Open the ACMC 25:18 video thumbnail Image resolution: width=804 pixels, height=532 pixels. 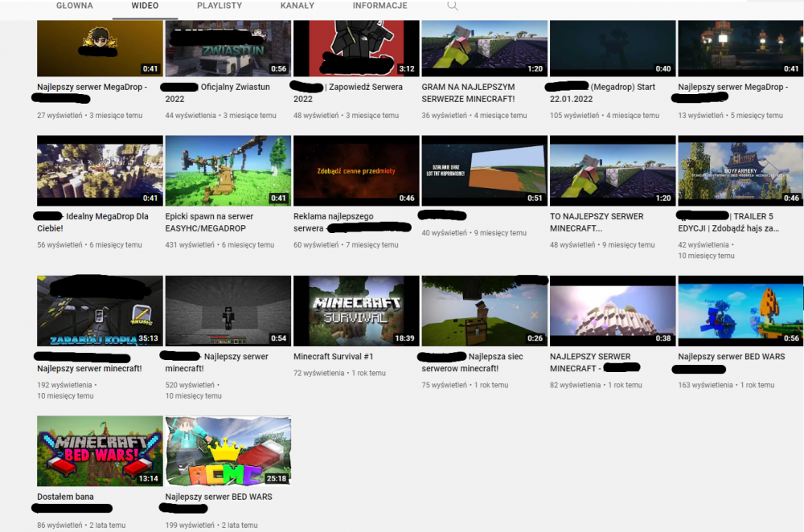(x=228, y=451)
